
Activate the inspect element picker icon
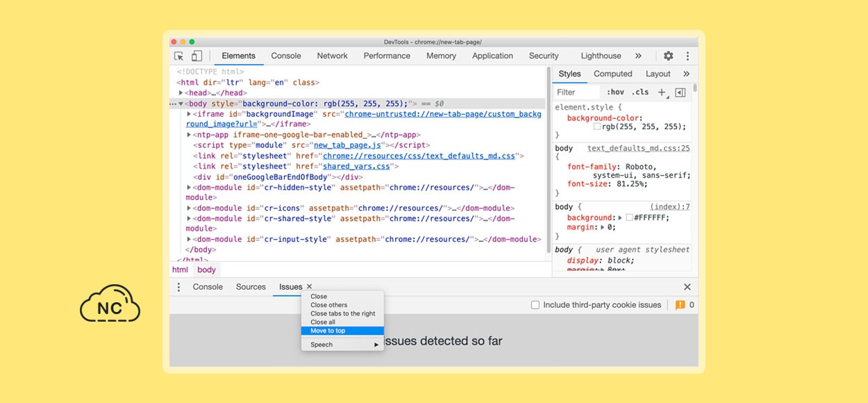[179, 56]
